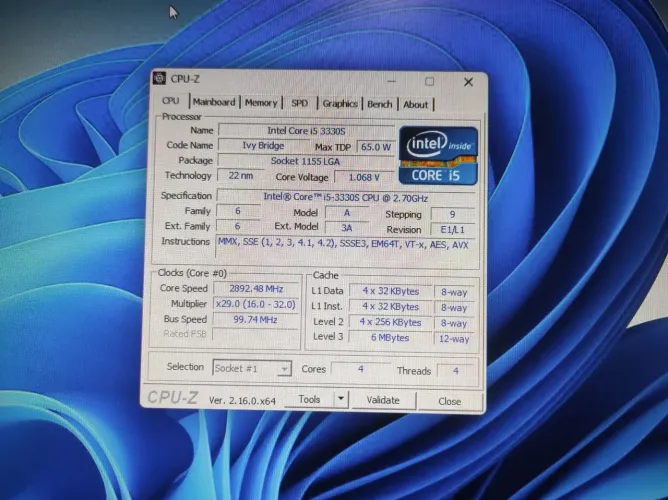Viewport: 668px width, 500px height.
Task: Click the Validate button
Action: pyautogui.click(x=383, y=400)
